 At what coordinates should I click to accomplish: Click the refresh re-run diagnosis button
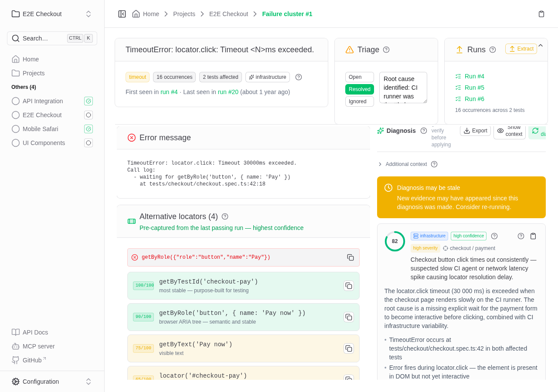[537, 132]
